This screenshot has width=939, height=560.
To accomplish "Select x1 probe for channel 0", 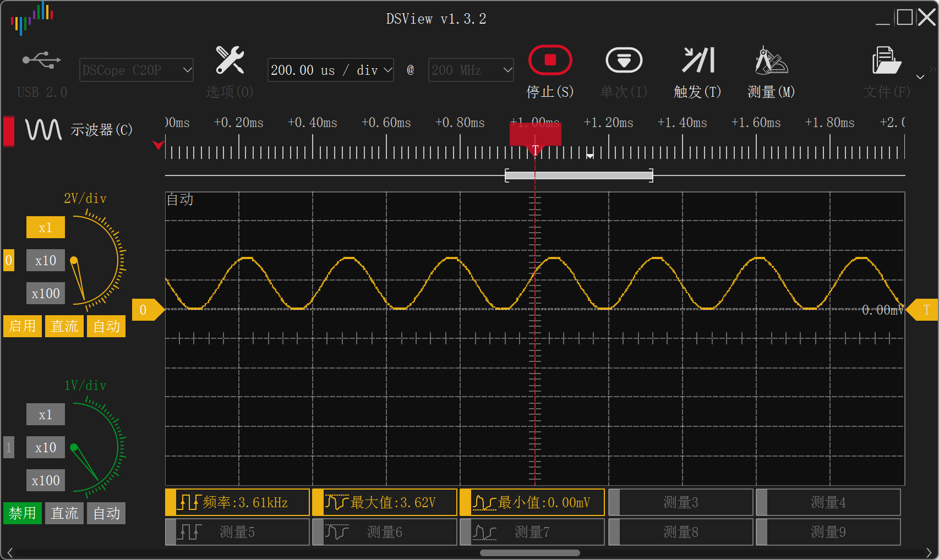I will click(x=46, y=227).
